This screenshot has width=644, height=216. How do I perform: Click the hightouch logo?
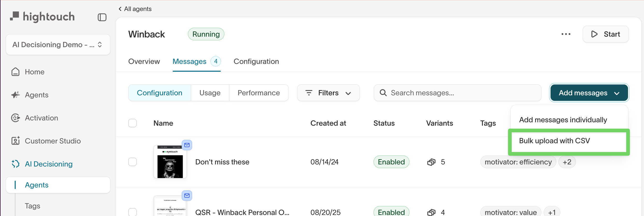coord(43,16)
